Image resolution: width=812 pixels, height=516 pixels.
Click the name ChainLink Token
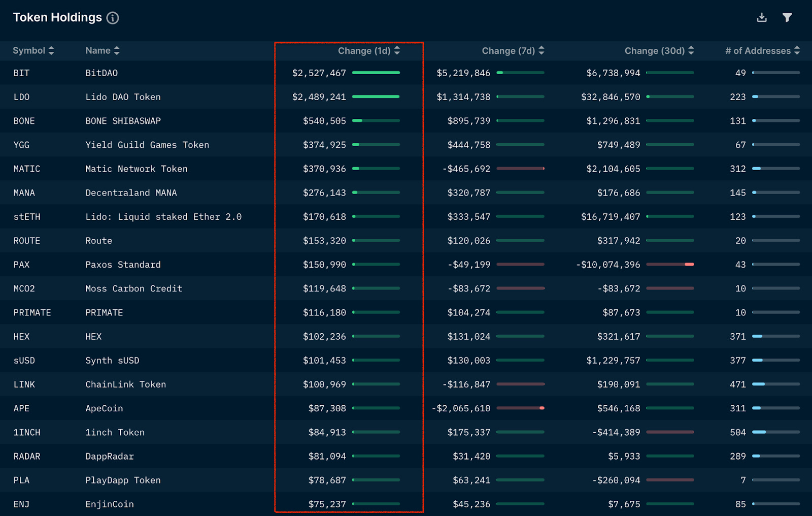pos(126,384)
